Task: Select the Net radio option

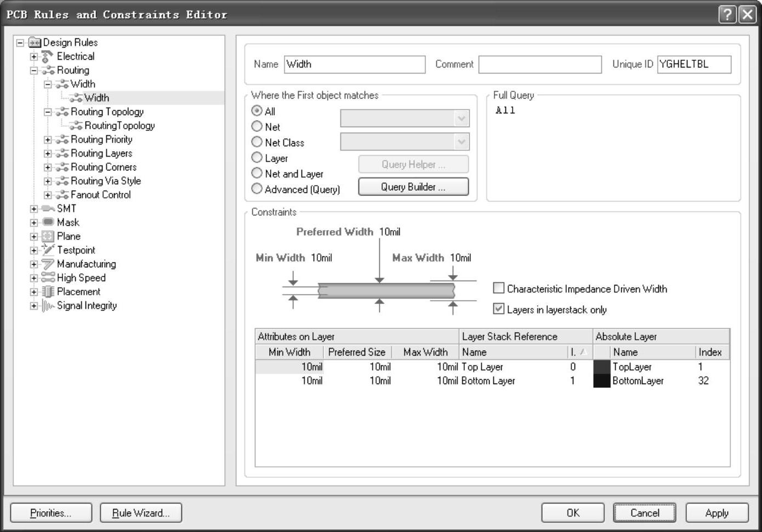Action: coord(257,127)
